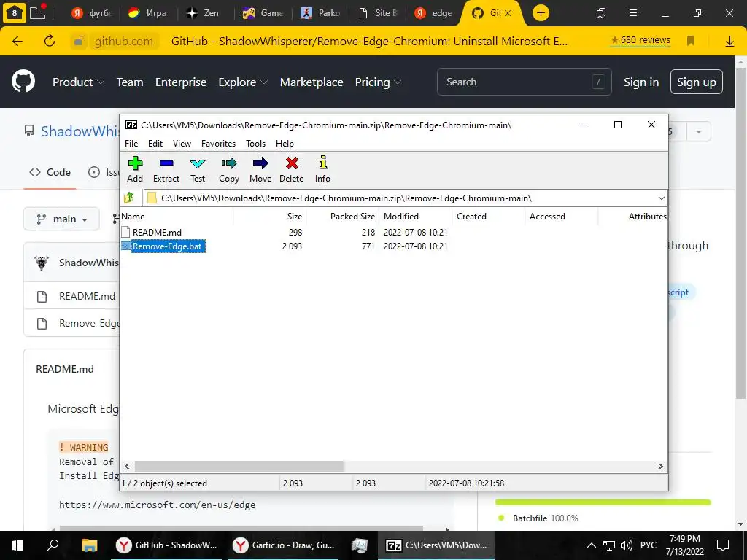Switch to the edge search browser tab
The image size is (747, 560).
[433, 13]
